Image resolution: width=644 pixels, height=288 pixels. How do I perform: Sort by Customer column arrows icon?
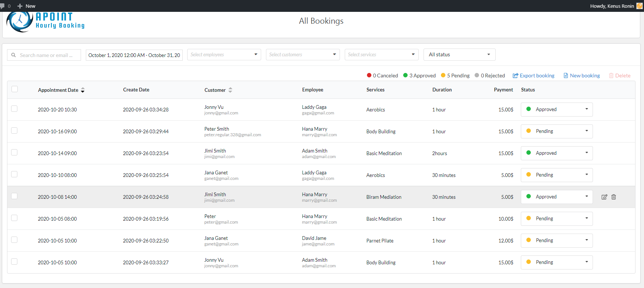(230, 90)
